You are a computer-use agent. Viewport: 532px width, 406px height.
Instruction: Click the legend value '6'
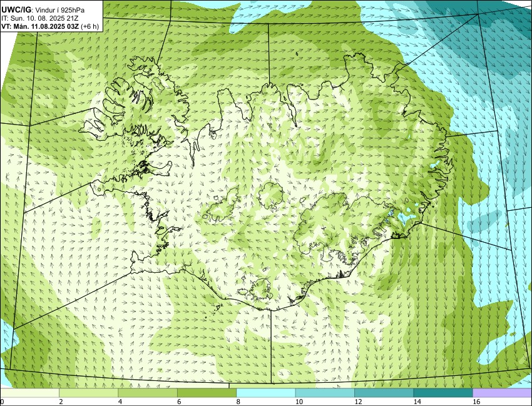(179, 402)
